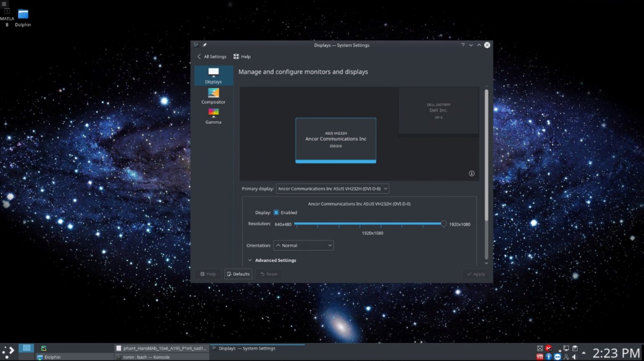Viewport: 644px width, 361px height.
Task: Click the green image app icon in taskbar
Action: point(44,348)
